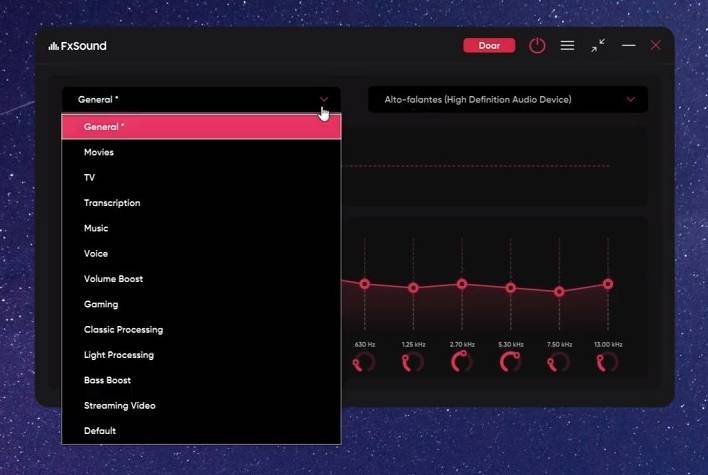Click the 13.00 kHz frequency knob

[608, 362]
